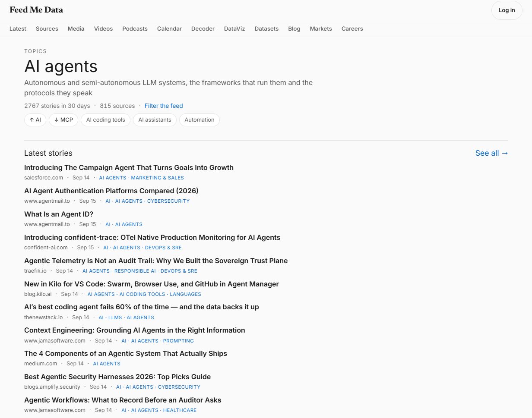Click the 815 sources count text
The height and width of the screenshot is (418, 532).
point(117,106)
